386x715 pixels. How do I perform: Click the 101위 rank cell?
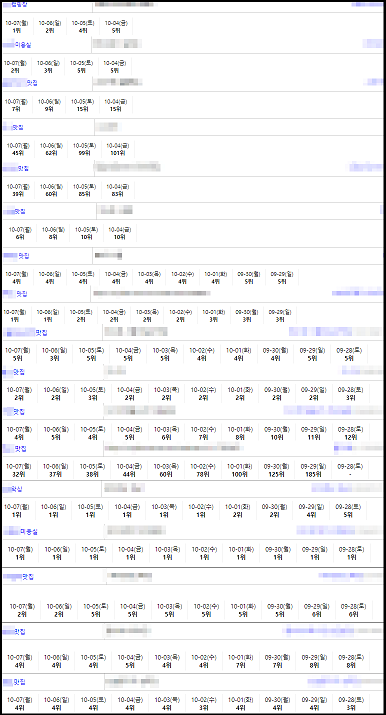click(x=118, y=153)
